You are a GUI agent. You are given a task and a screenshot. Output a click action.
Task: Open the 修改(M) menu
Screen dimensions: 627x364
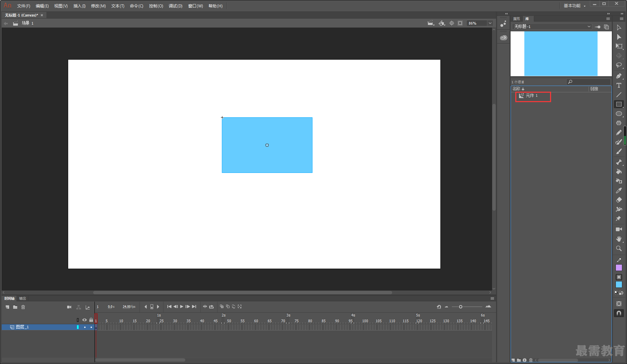click(x=99, y=6)
